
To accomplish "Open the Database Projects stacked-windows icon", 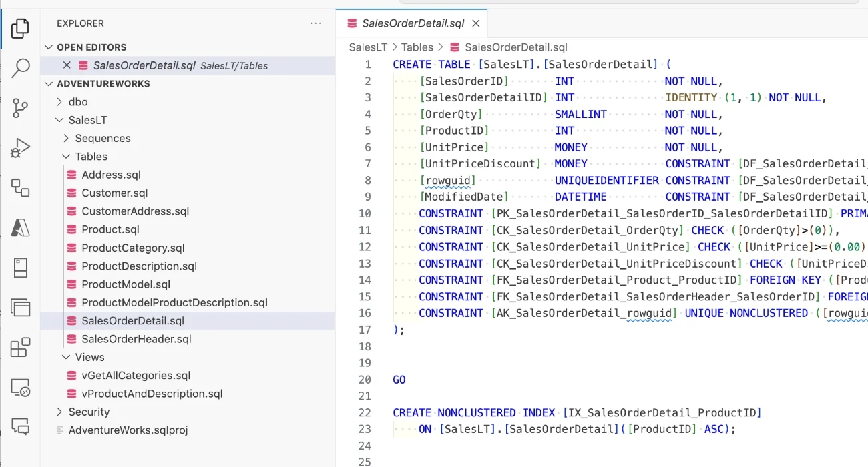I will (21, 307).
